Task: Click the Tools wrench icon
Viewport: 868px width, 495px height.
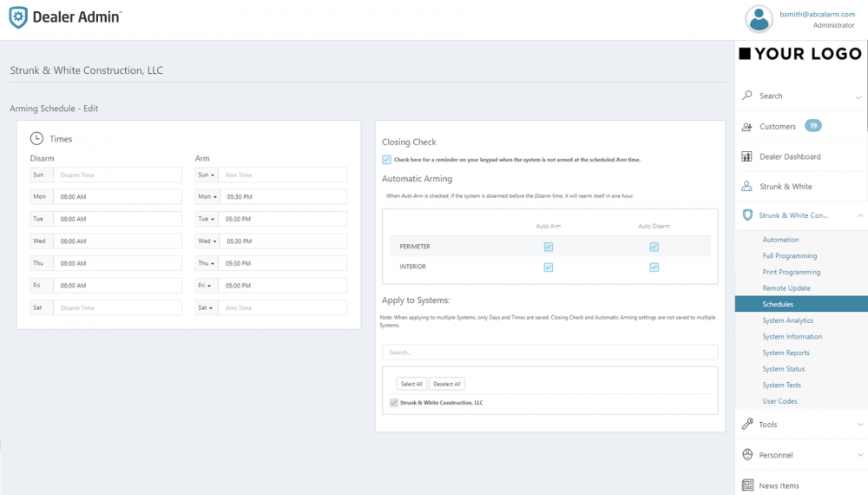Action: tap(747, 425)
